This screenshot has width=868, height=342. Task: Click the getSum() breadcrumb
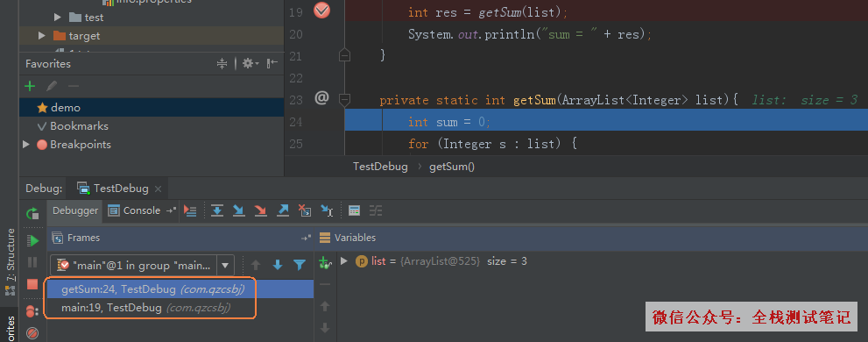(452, 167)
